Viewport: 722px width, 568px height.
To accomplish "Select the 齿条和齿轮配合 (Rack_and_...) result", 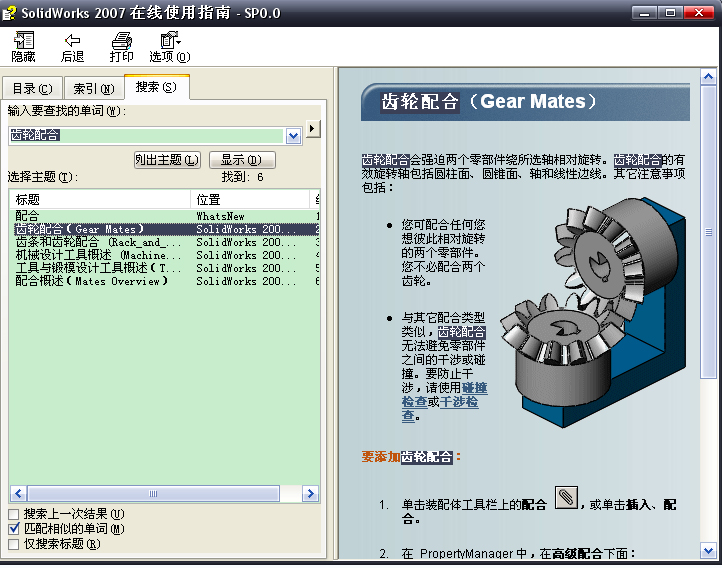I will pyautogui.click(x=165, y=242).
